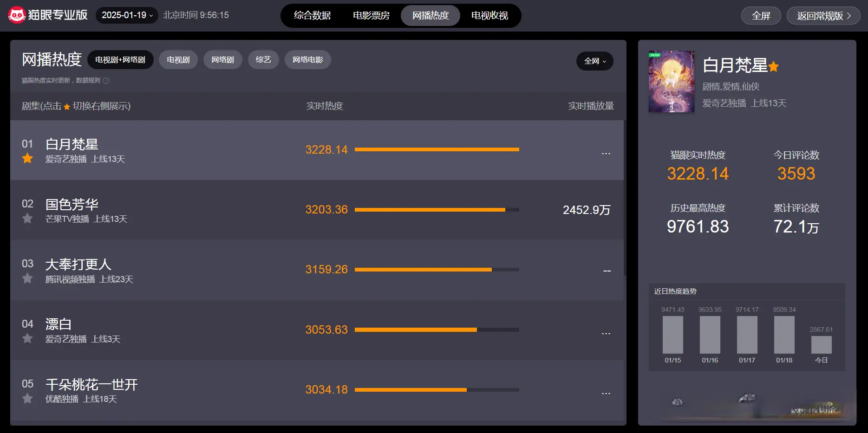Click the 大奉打更人 heat progress bar
The width and height of the screenshot is (868, 433).
(x=437, y=270)
